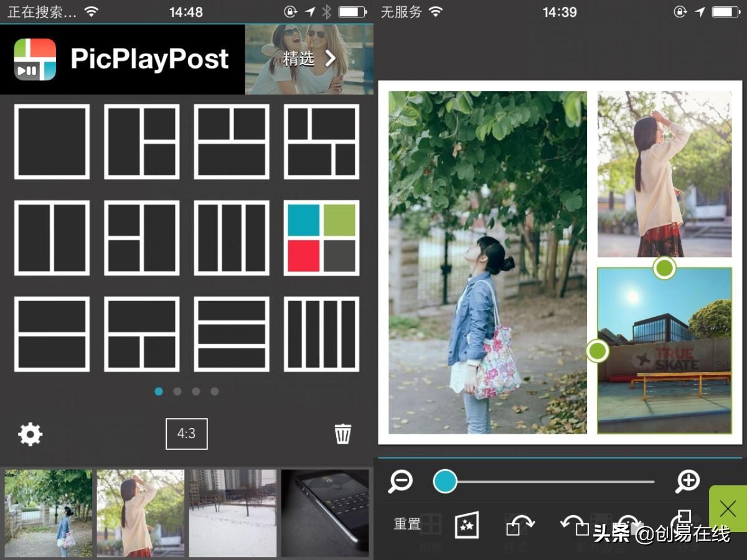Screen dimensions: 747x560
Task: Click the middle of the zoom slider track
Action: (545, 481)
